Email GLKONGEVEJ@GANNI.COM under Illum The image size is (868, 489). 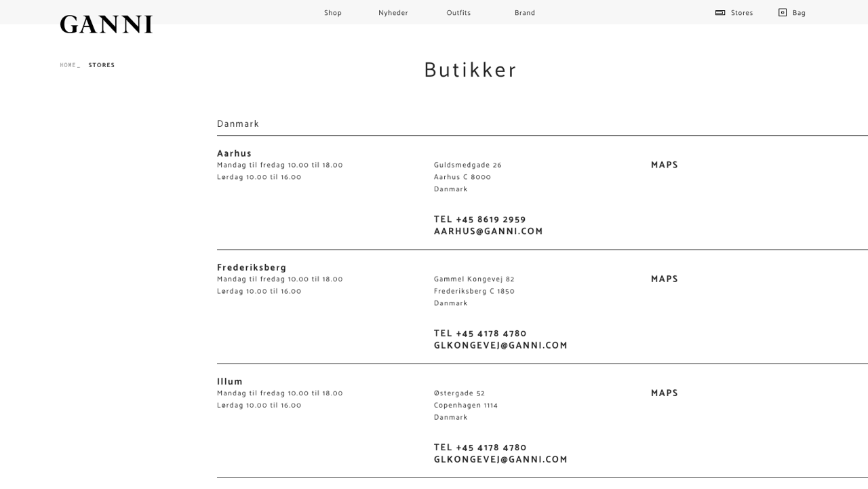click(500, 459)
